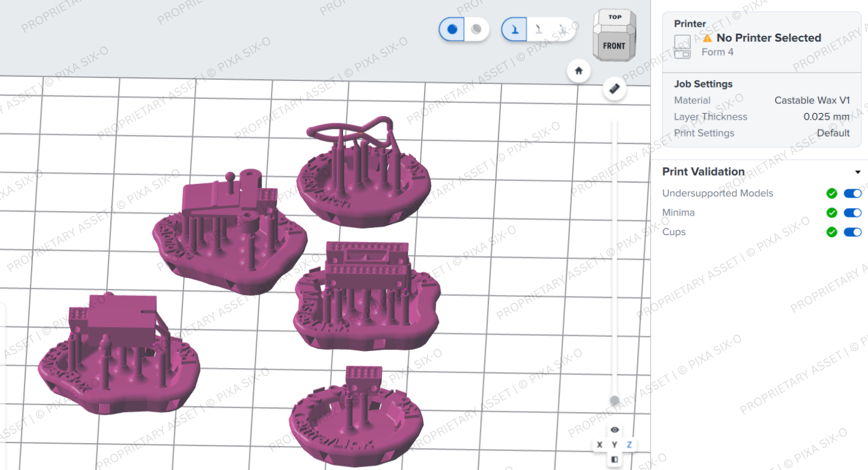868x470 pixels.
Task: Select the translucent shading view mode
Action: [477, 29]
